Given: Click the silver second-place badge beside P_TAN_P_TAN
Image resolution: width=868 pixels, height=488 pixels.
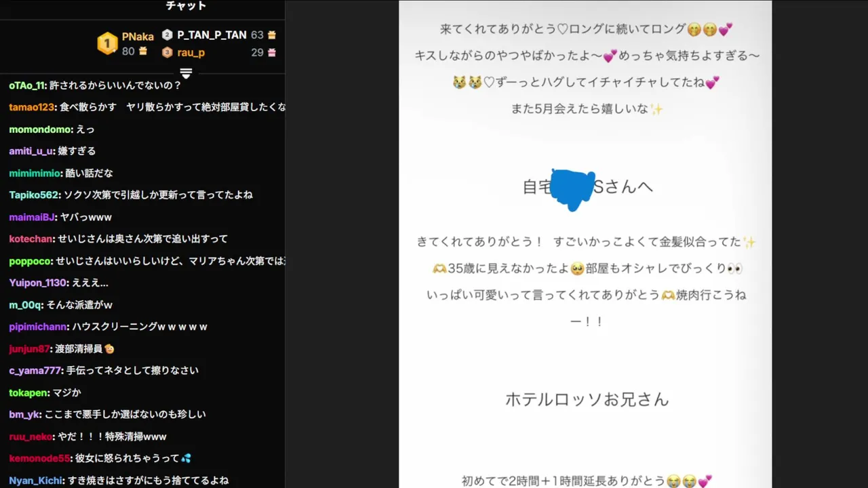Looking at the screenshot, I should coord(167,35).
